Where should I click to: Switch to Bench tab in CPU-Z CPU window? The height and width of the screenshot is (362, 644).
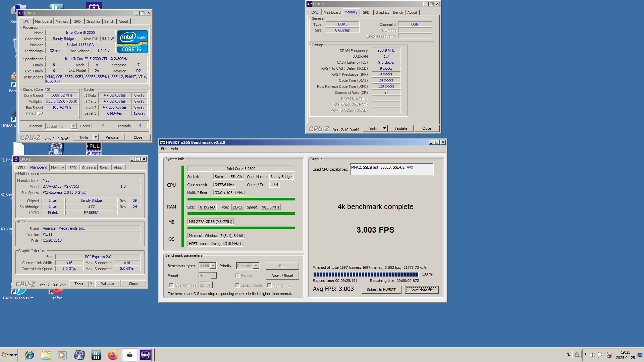109,21
